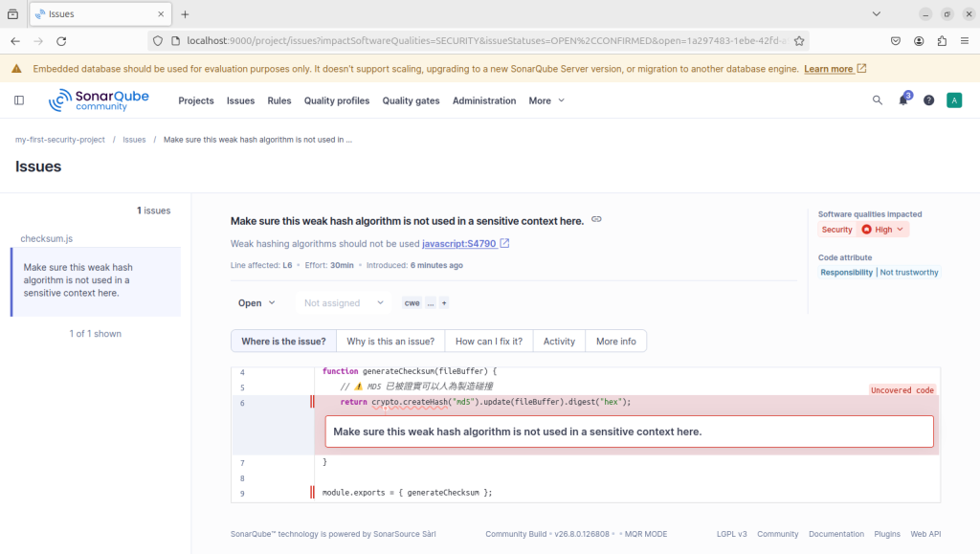Open the Firefox account icon
Image resolution: width=980 pixels, height=554 pixels.
(x=919, y=41)
